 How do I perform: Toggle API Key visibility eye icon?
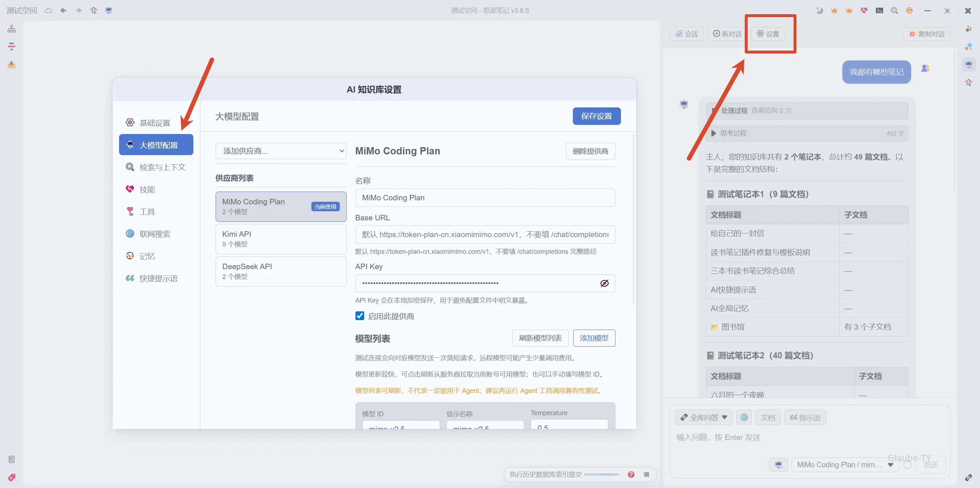coord(605,283)
